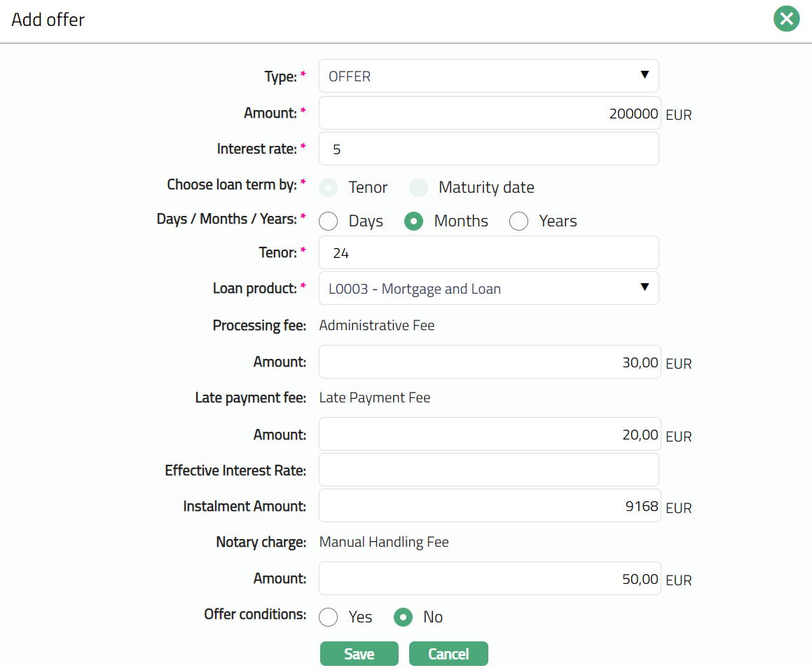Focus the Effective Interest Rate field
Image resolution: width=812 pixels, height=668 pixels.
[x=488, y=470]
